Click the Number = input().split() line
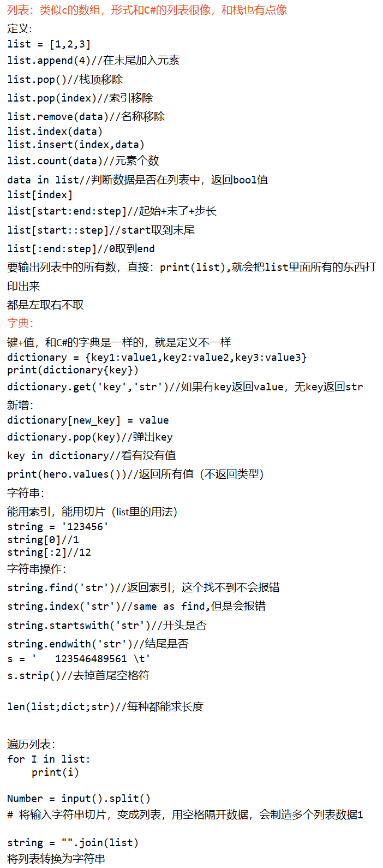383x868 pixels. [x=79, y=799]
